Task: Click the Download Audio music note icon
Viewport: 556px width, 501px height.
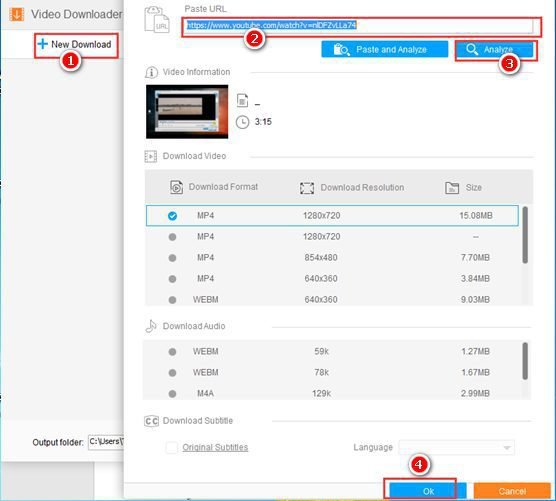Action: [151, 326]
